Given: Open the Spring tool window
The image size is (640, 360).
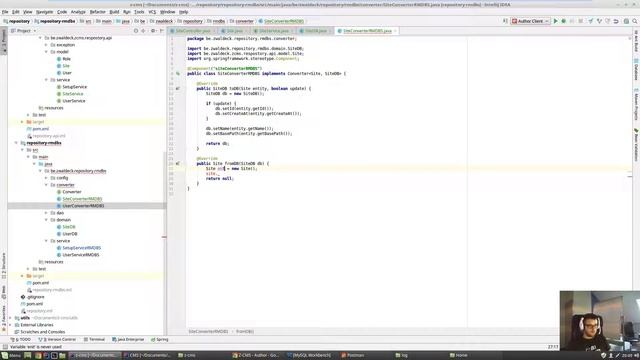Looking at the screenshot, I should click(x=160, y=340).
